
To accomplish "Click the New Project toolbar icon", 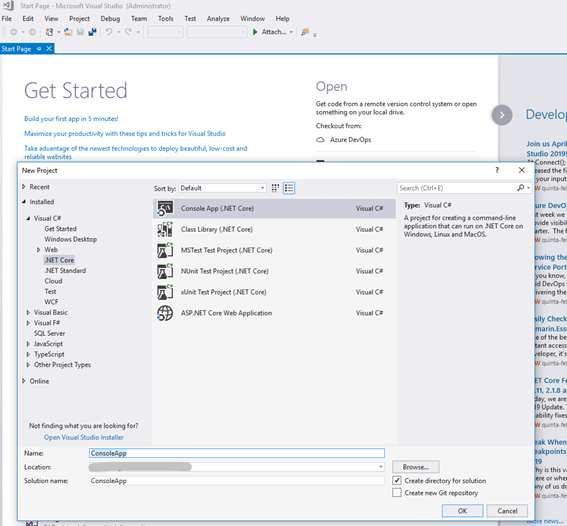I will (x=50, y=32).
